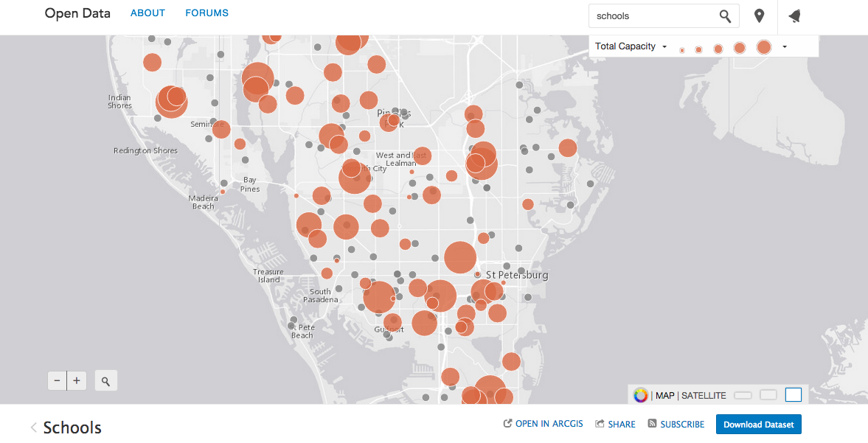Click the Redington Shores map label
The image size is (868, 443).
click(x=145, y=150)
